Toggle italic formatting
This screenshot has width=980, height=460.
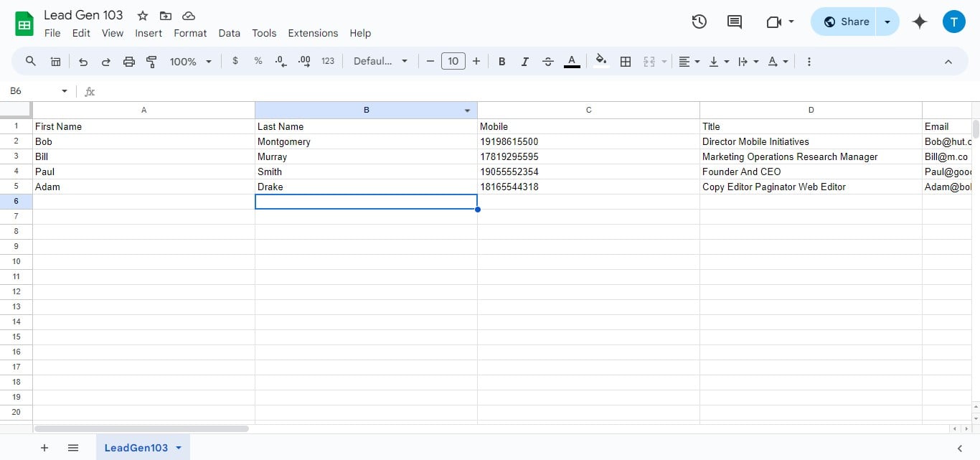pyautogui.click(x=524, y=61)
